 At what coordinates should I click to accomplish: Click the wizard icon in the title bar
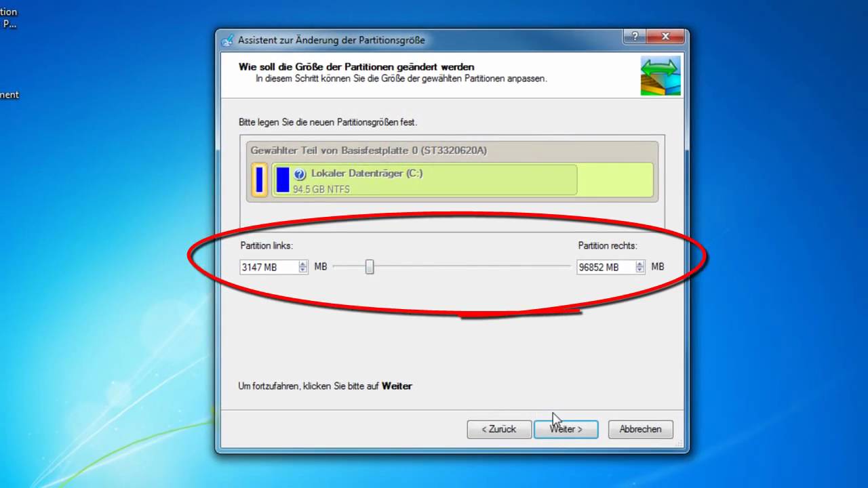[228, 40]
